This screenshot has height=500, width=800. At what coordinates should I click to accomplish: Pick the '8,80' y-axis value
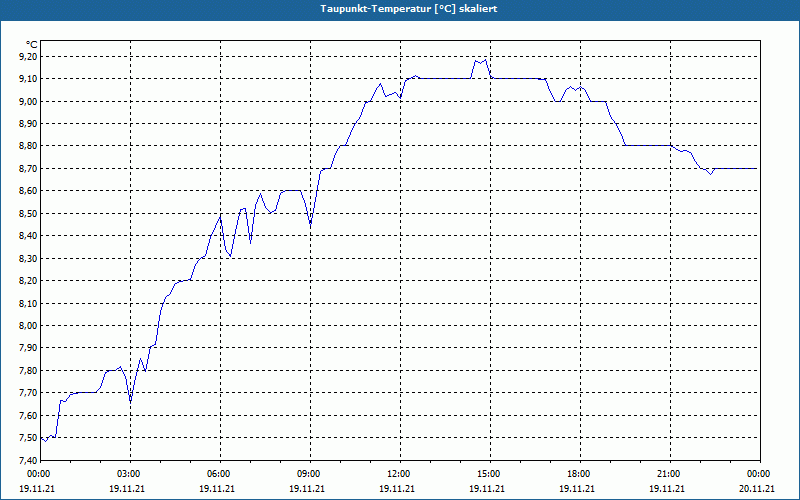point(29,146)
